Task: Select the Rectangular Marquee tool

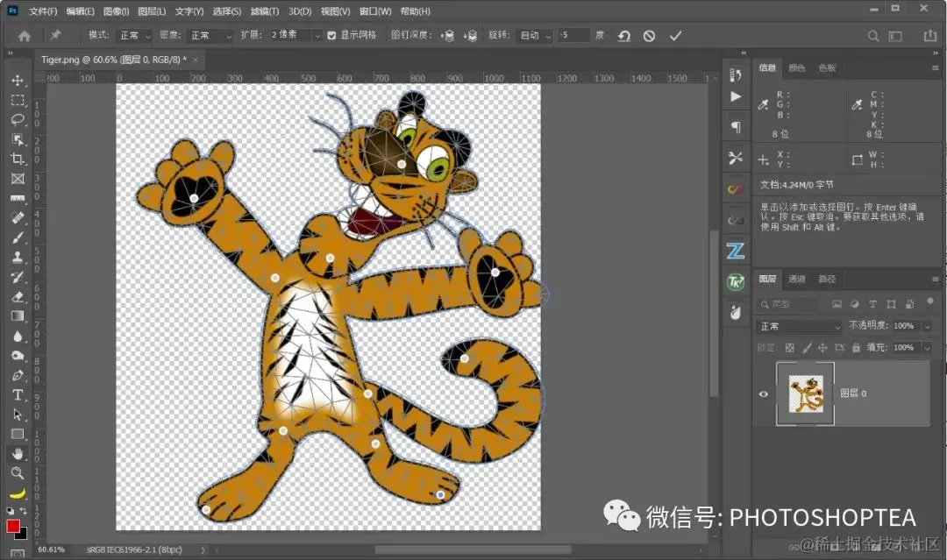Action: pos(18,100)
